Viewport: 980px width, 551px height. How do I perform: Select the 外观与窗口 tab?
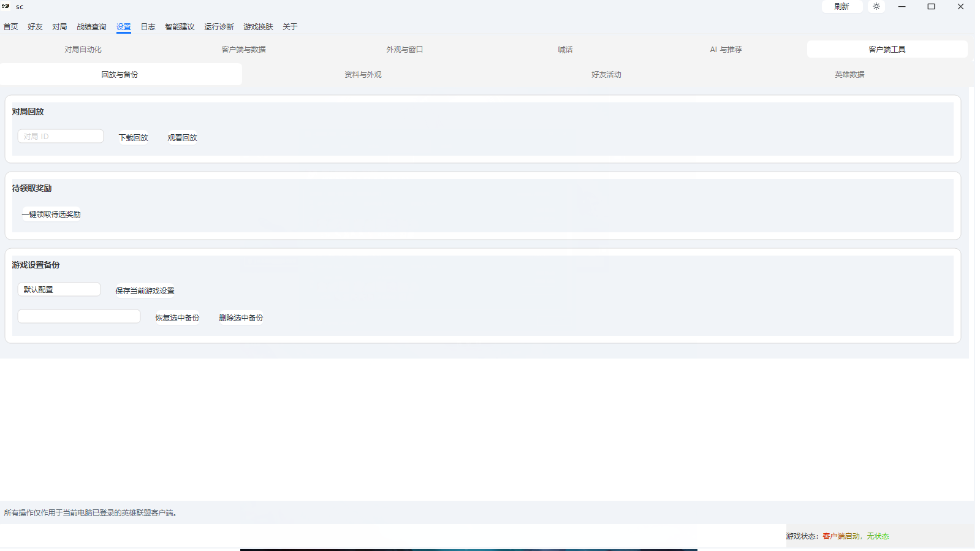[405, 50]
